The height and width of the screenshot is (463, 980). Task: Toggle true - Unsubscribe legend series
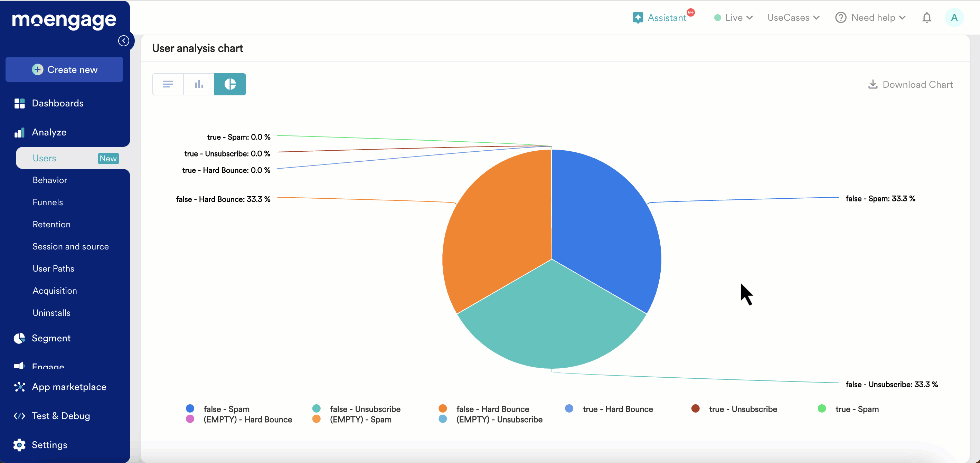click(742, 409)
